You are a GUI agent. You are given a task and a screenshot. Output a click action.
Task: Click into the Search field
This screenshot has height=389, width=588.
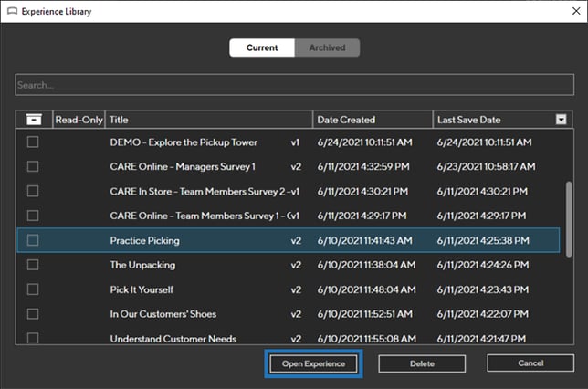coord(294,85)
